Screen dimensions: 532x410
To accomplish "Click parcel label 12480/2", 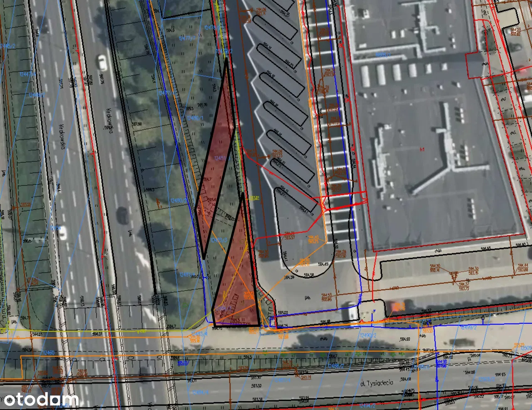I will 179,201.
